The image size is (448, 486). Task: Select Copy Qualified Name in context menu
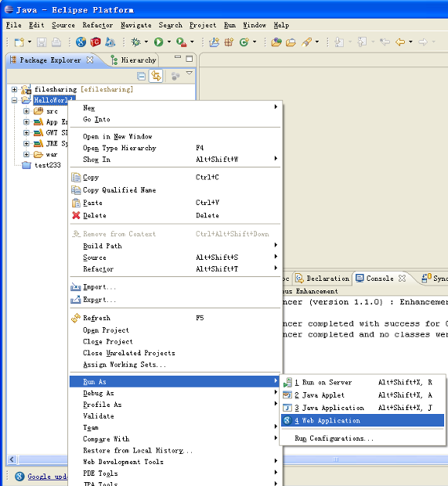(x=175, y=190)
